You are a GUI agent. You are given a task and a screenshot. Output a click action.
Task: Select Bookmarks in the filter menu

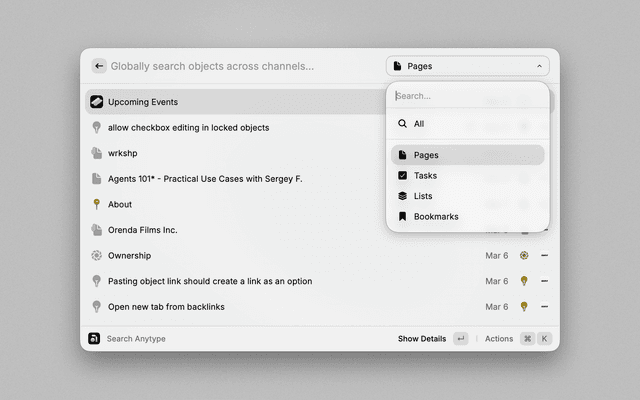click(x=435, y=216)
